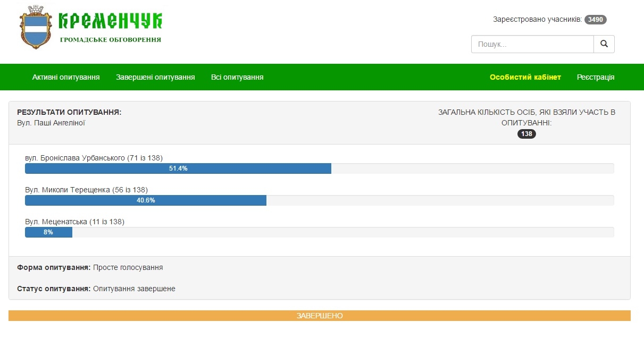Screen dimensions: 644x347
Task: Click the Результати опитування heading
Action: click(69, 112)
